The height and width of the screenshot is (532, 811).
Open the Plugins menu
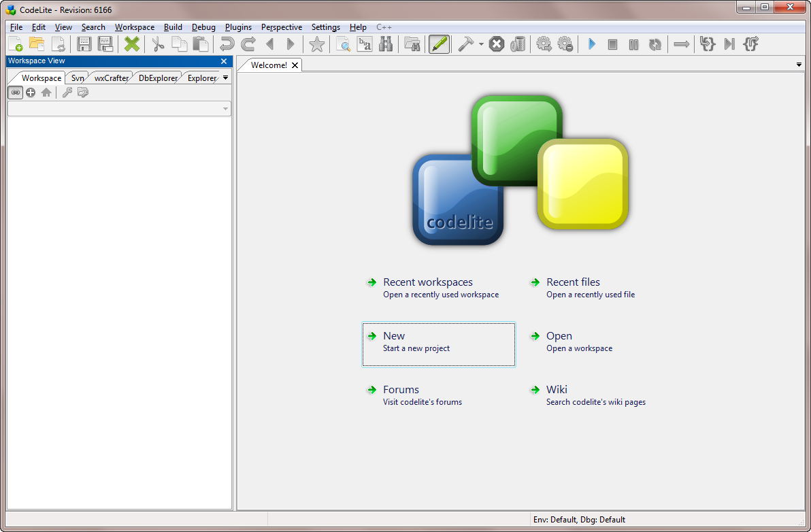[238, 27]
